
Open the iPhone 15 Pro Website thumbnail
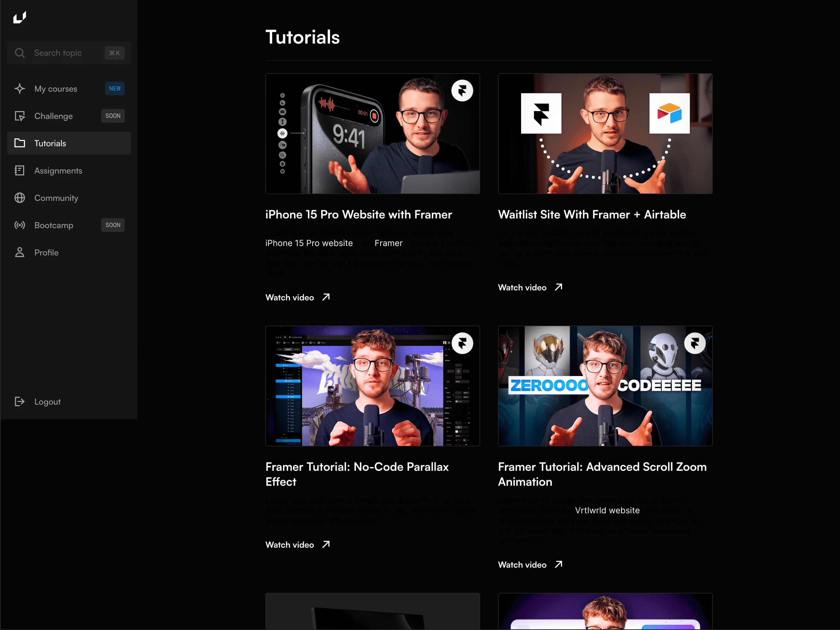click(372, 134)
